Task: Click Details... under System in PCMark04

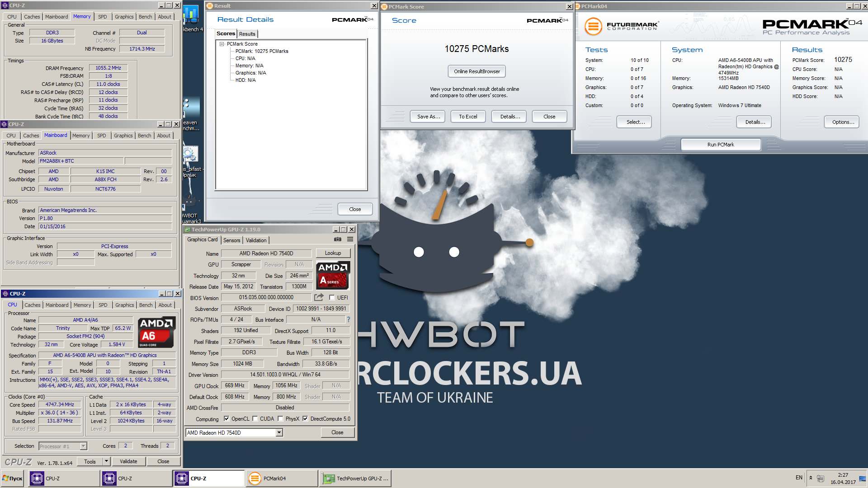Action: [755, 122]
